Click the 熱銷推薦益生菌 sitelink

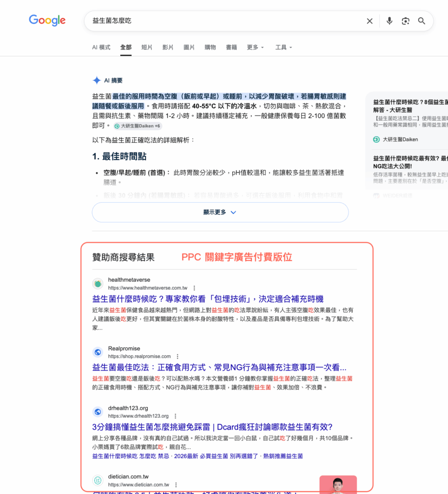point(283,456)
